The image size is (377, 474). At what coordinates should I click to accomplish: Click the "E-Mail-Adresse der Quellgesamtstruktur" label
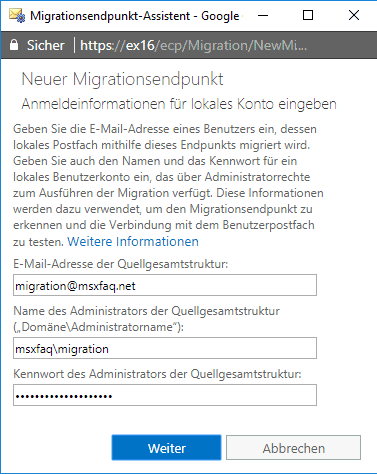click(x=120, y=264)
